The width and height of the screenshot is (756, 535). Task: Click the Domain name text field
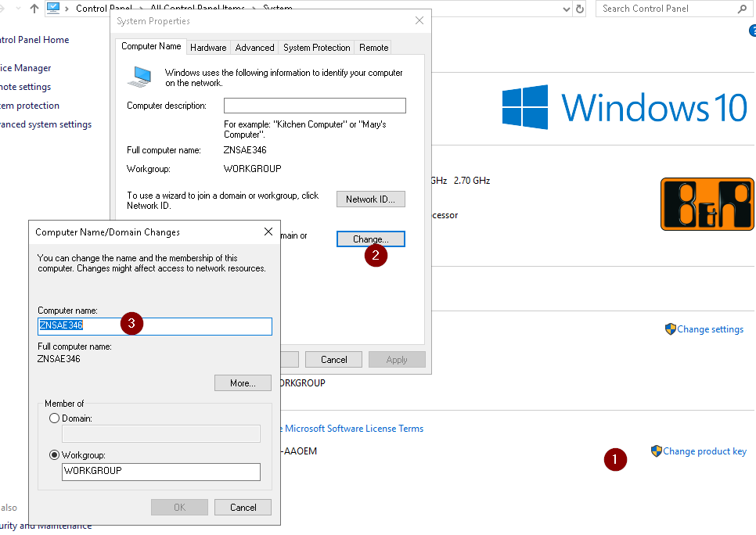161,434
